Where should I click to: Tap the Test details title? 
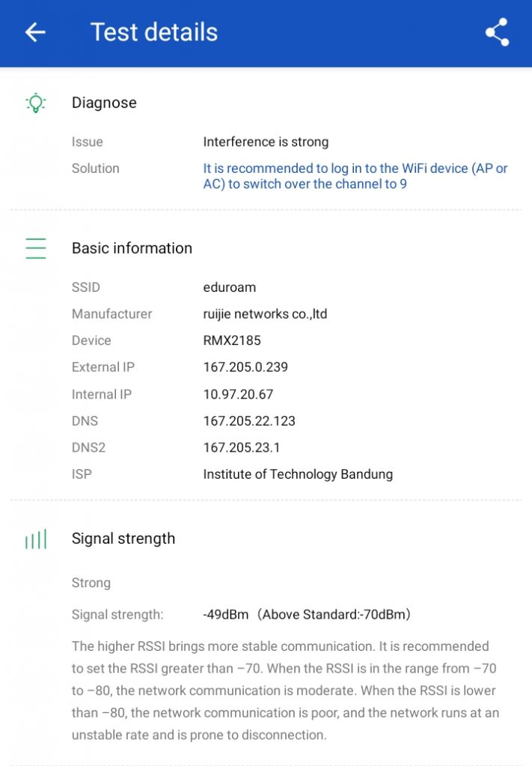[154, 32]
